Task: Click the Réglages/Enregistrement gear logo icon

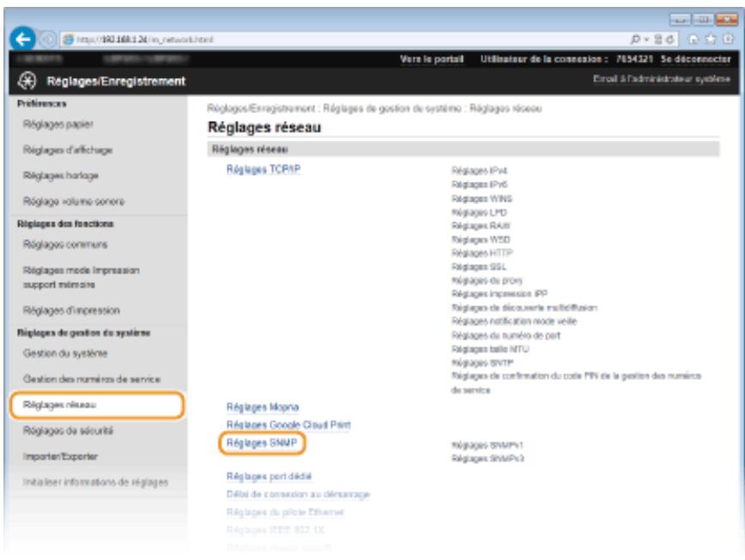Action: coord(27,81)
